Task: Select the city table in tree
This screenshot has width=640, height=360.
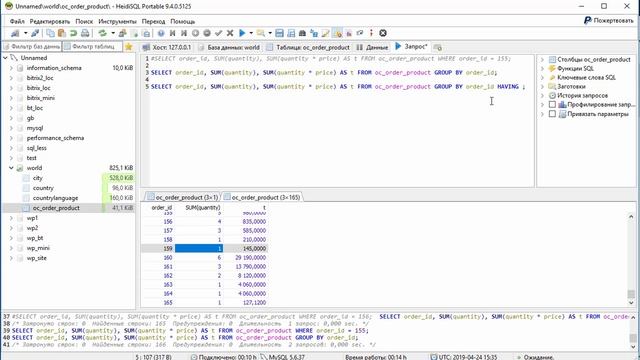Action: [38, 178]
